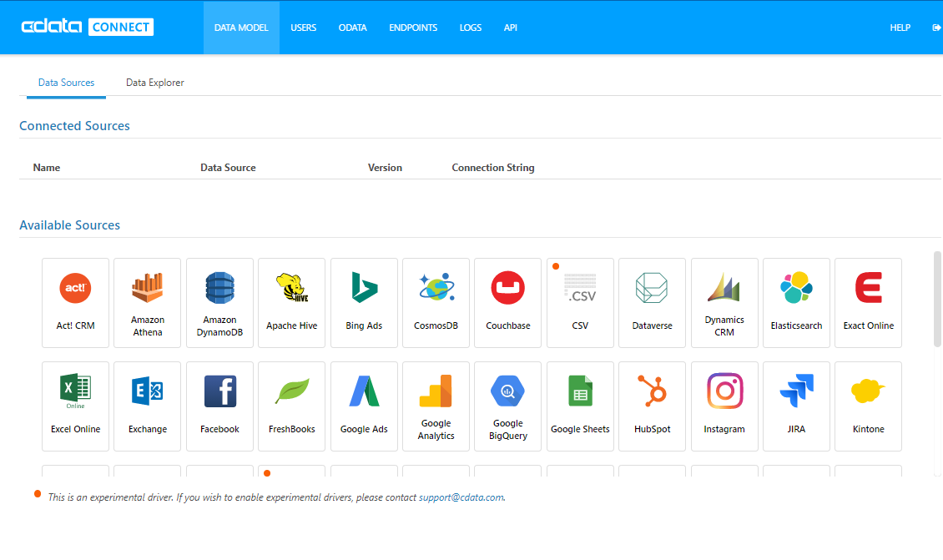The height and width of the screenshot is (560, 943).
Task: Select the Excel Online source
Action: 75,406
